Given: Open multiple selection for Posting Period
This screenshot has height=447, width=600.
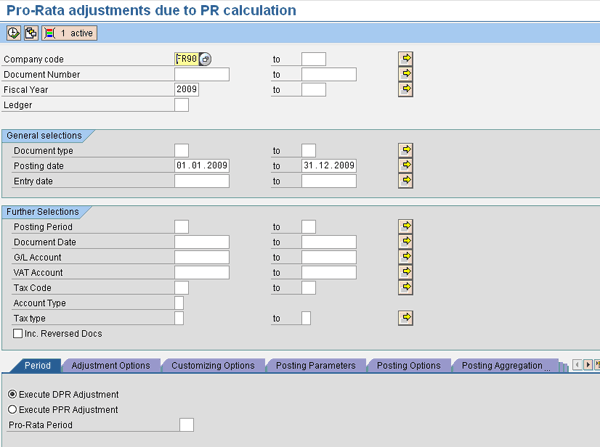Looking at the screenshot, I should click(406, 226).
